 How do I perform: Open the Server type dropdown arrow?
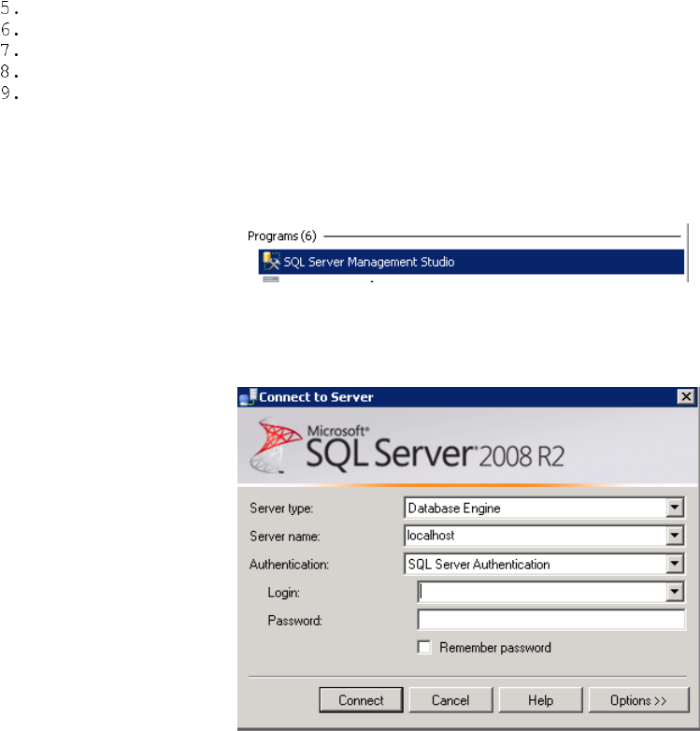(675, 508)
